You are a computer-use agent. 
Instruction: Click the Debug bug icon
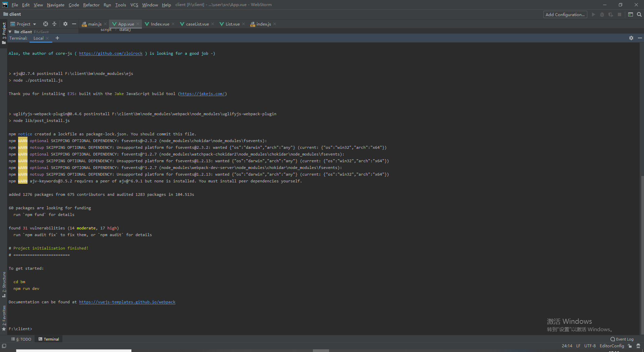click(602, 14)
